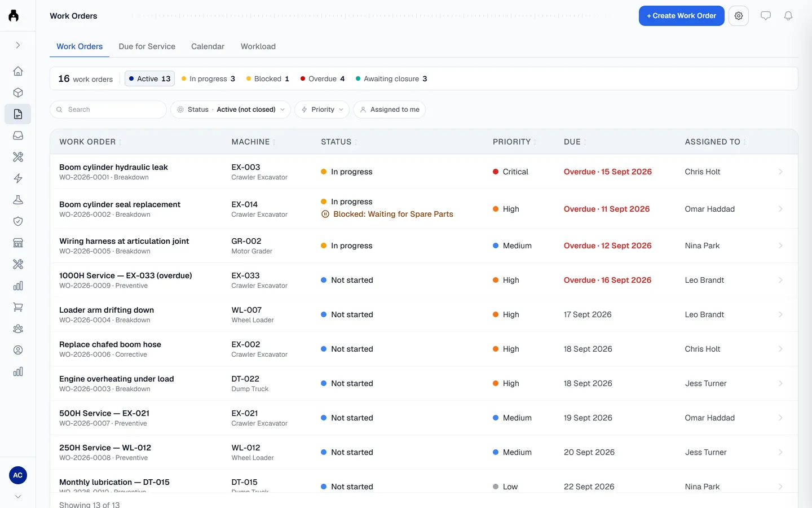The width and height of the screenshot is (812, 508).
Task: Switch to the Due for Service tab
Action: 147,46
